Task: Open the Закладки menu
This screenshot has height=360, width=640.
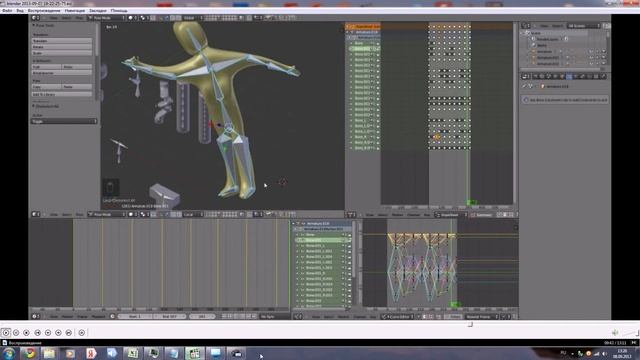Action: point(98,11)
